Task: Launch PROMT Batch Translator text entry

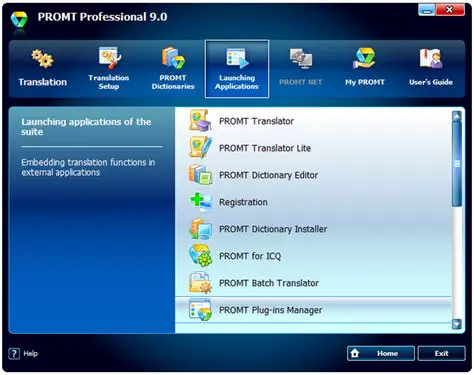Action: [269, 283]
